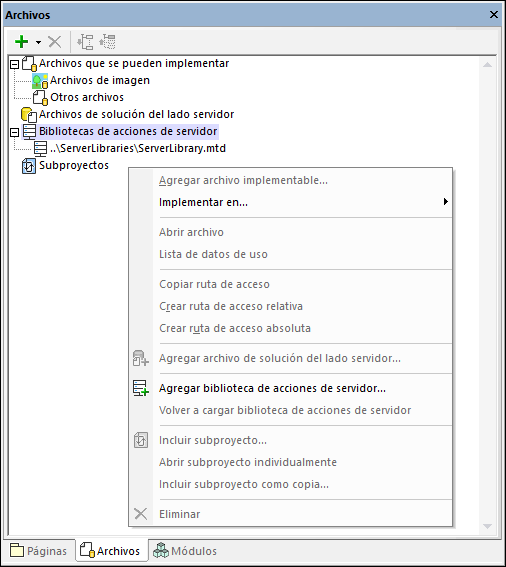
Task: Click the green plus add file icon
Action: [21, 42]
